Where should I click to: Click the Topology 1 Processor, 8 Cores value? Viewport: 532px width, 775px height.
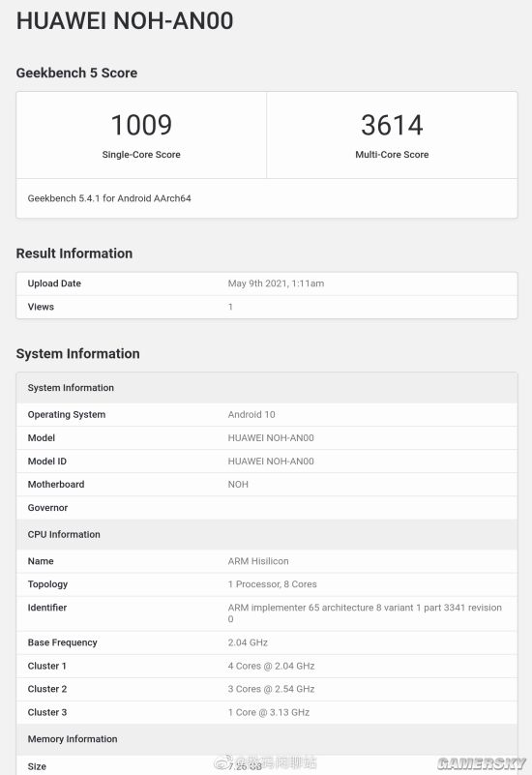[272, 584]
